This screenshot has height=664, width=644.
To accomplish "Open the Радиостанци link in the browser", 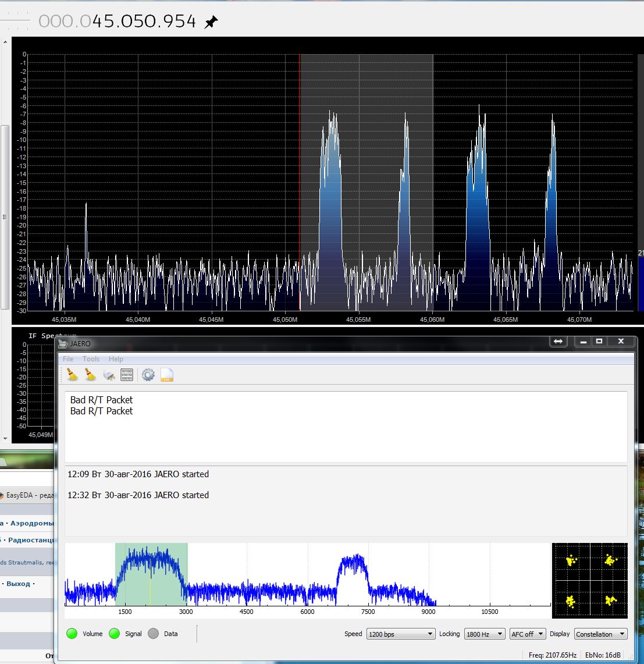I will click(31, 540).
